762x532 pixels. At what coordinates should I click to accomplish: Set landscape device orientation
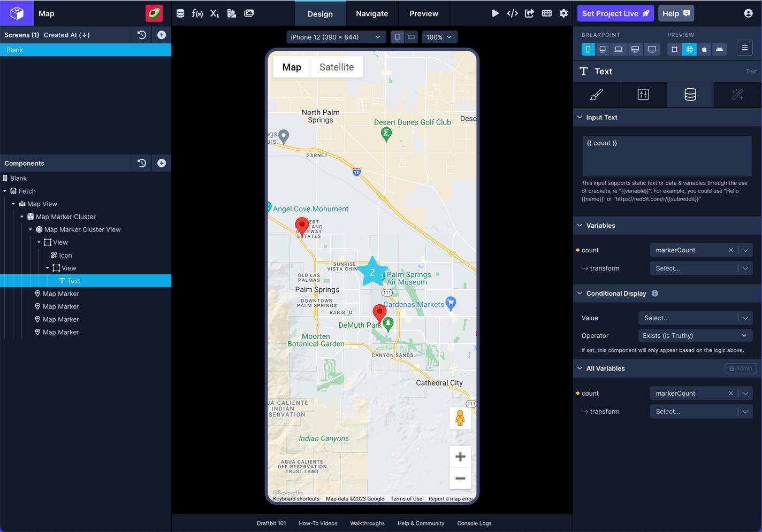tap(411, 37)
